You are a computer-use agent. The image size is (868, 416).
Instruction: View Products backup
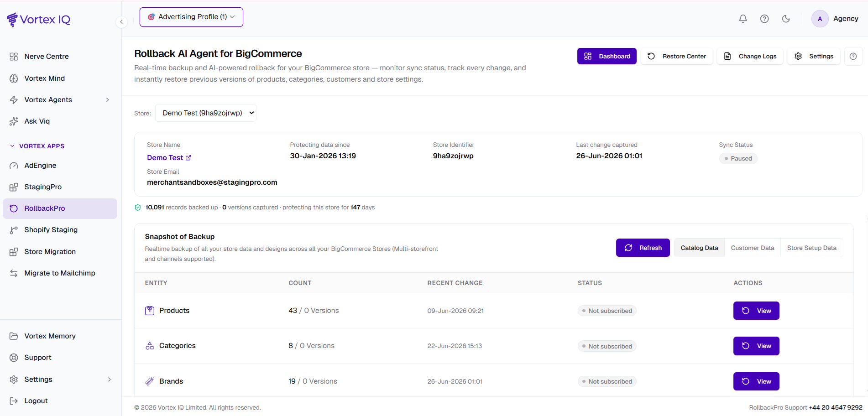[x=756, y=311]
